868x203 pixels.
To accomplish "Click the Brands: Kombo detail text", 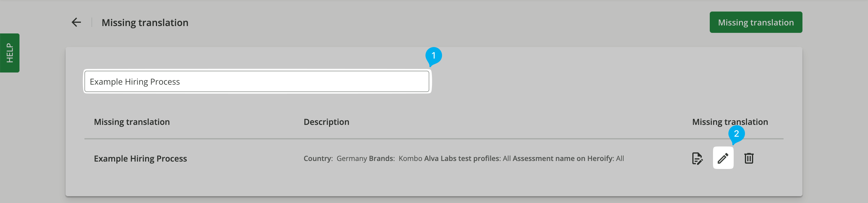I will pos(396,158).
